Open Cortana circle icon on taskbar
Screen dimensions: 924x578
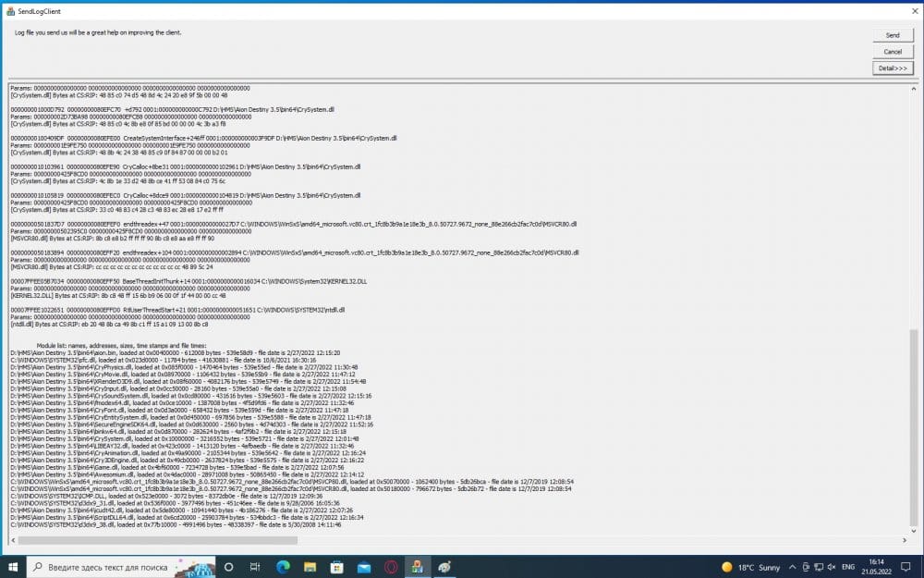[x=228, y=566]
